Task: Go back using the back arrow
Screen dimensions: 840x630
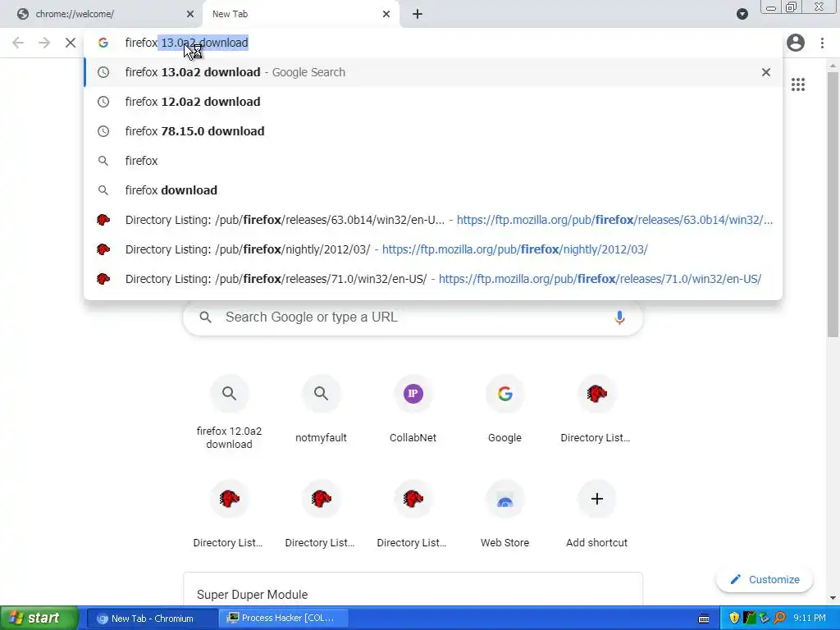Action: coord(18,43)
